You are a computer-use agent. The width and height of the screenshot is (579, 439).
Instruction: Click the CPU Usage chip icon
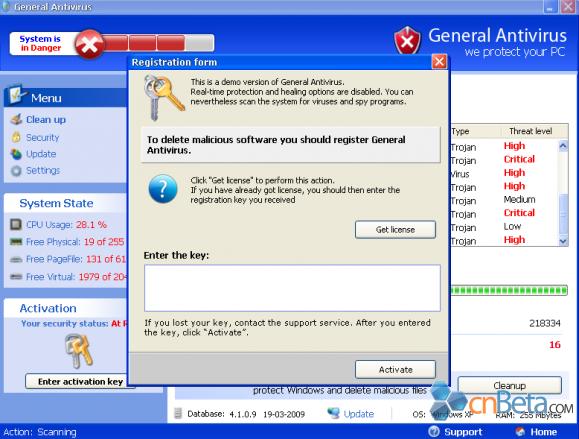click(x=16, y=224)
